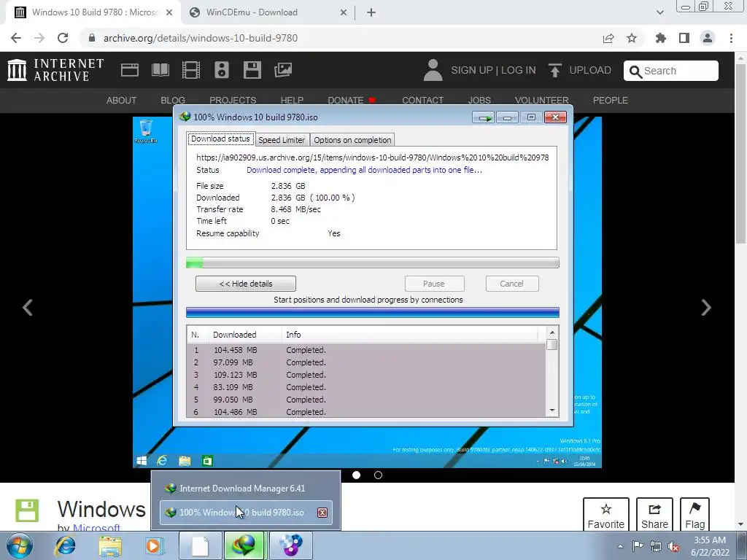Click the Pause button in IDM
Screen dimensions: 747x560
tap(434, 284)
